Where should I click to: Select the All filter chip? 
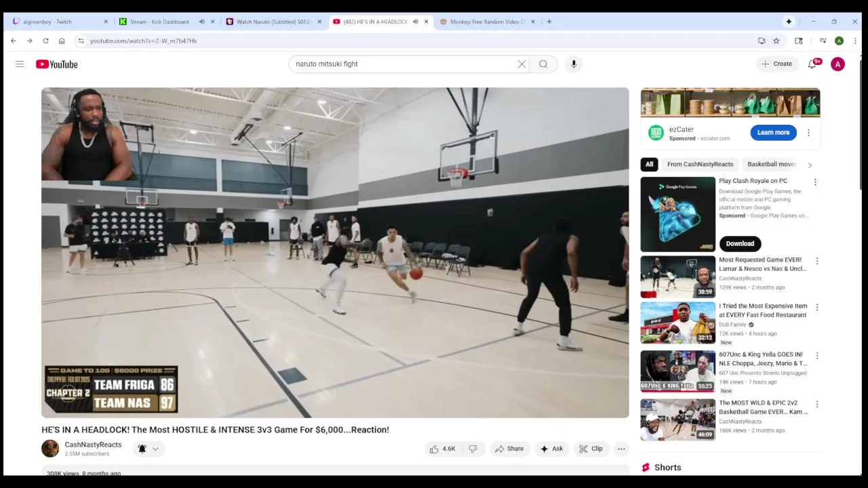tap(649, 164)
